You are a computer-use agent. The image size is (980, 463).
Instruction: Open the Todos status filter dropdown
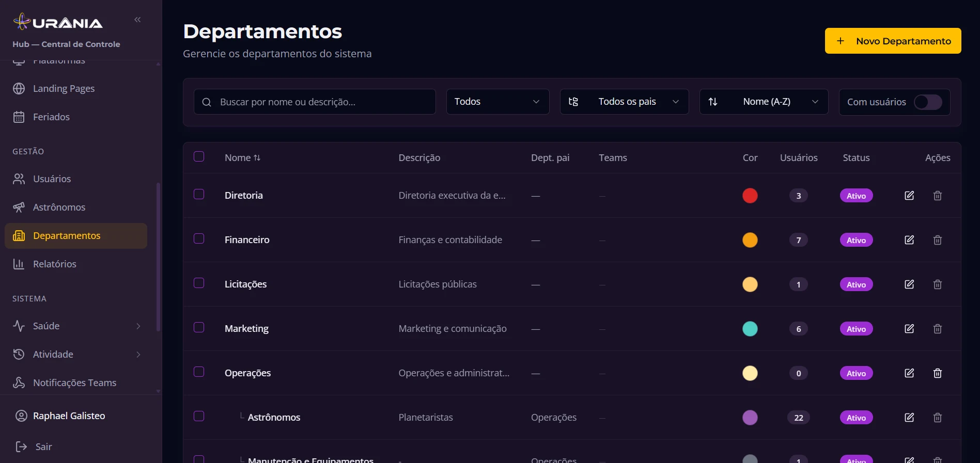tap(497, 102)
